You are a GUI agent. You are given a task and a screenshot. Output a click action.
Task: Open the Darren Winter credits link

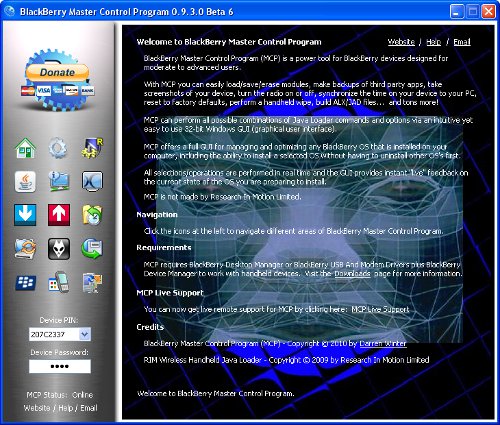[383, 343]
